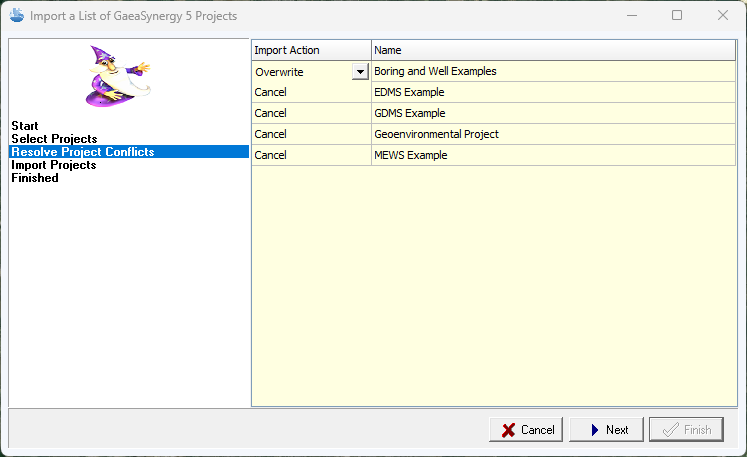Click the Import Action column header

(x=311, y=50)
